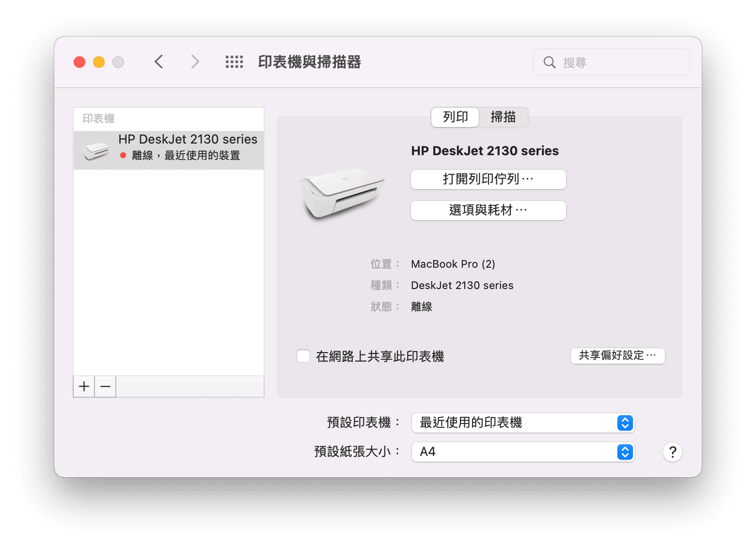Go forward with the right chevron

pyautogui.click(x=195, y=62)
